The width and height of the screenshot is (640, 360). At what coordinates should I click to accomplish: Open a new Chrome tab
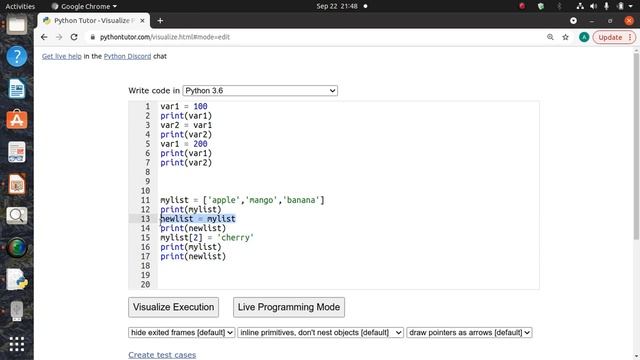[160, 20]
